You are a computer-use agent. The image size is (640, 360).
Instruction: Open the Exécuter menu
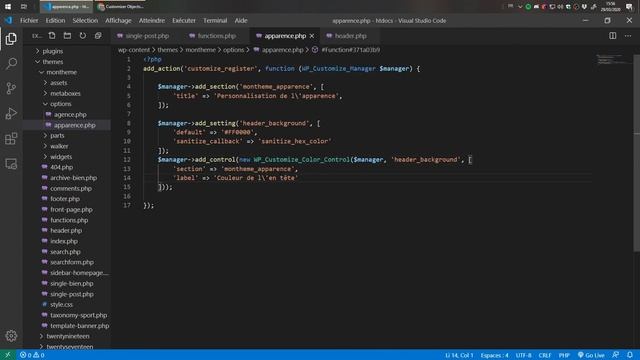pyautogui.click(x=184, y=20)
